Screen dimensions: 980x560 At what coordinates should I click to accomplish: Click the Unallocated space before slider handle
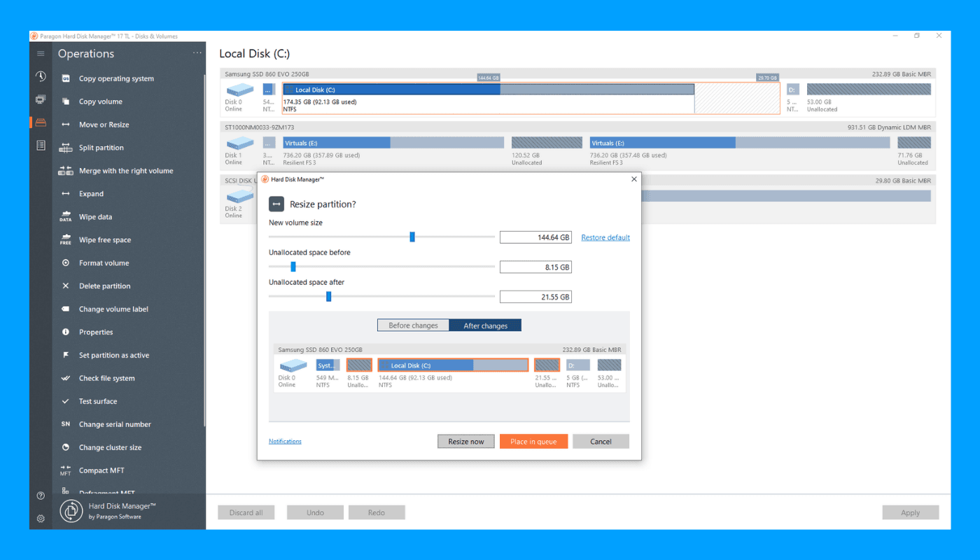[293, 267]
